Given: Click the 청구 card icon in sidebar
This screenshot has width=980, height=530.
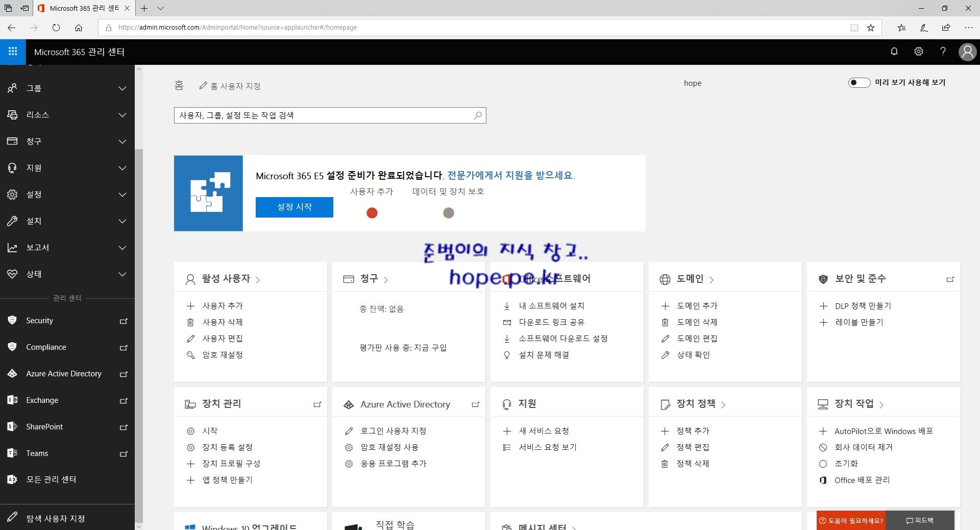Looking at the screenshot, I should [12, 141].
